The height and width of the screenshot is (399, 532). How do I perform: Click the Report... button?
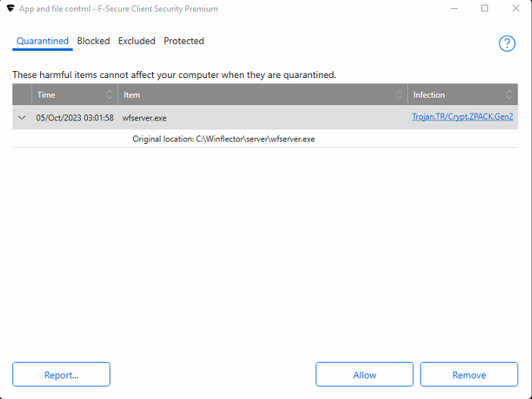click(x=61, y=374)
